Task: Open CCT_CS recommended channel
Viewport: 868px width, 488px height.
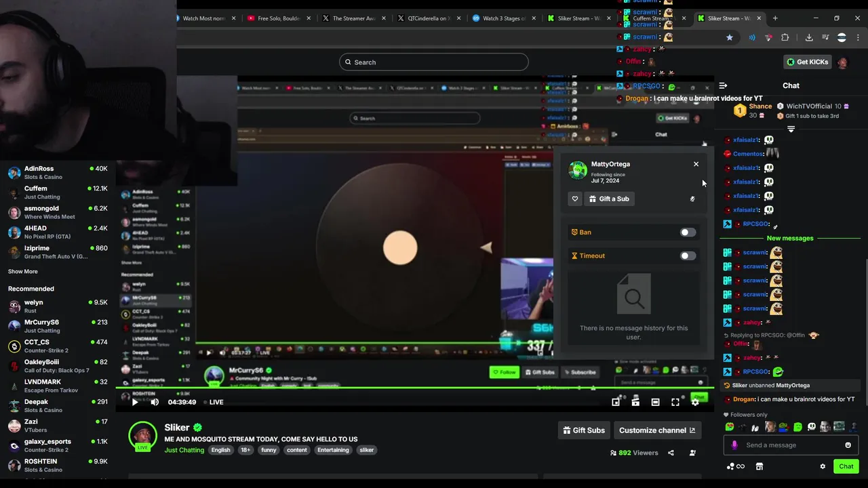Action: pyautogui.click(x=58, y=346)
